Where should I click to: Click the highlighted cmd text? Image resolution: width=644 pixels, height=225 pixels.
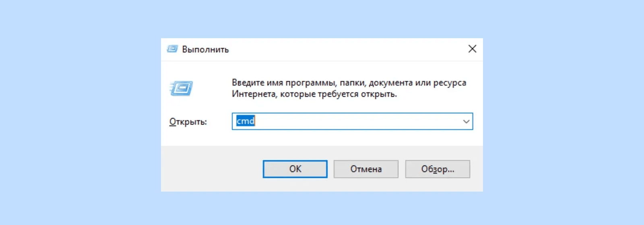click(x=246, y=121)
